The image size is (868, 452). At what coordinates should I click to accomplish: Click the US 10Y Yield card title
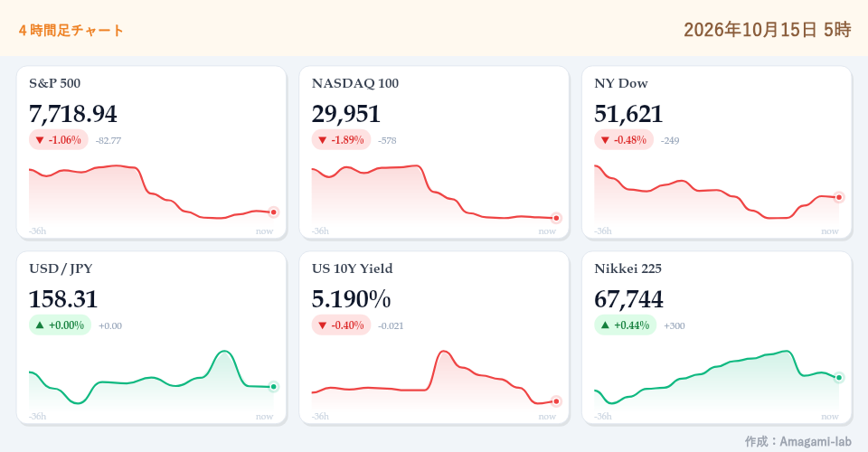[x=353, y=268]
